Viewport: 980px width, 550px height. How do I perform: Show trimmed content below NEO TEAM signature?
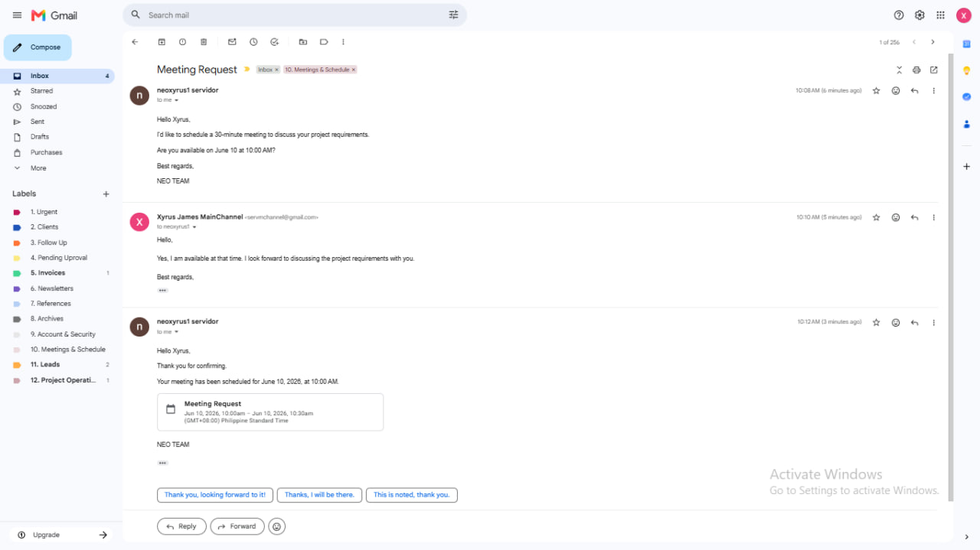(162, 463)
